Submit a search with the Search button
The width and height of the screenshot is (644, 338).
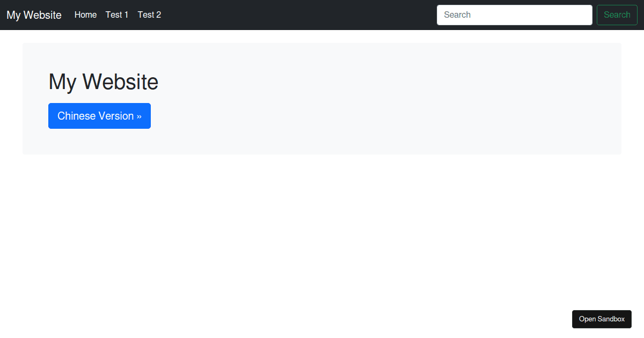(617, 14)
